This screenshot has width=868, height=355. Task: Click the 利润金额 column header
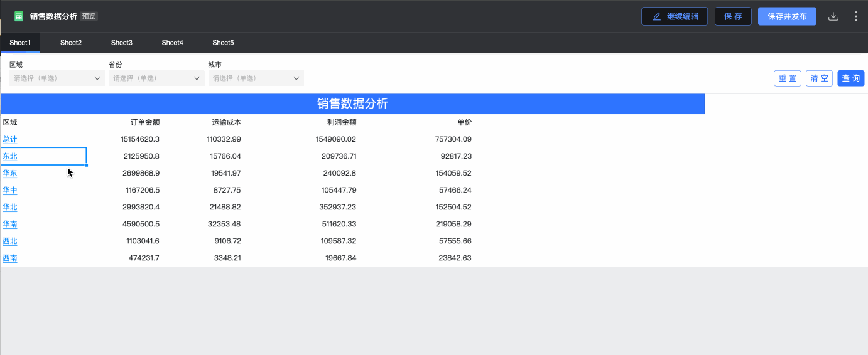click(x=342, y=122)
